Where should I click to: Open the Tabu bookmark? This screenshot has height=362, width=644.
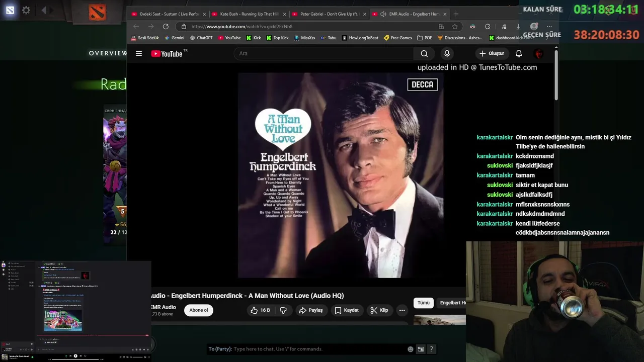(329, 38)
